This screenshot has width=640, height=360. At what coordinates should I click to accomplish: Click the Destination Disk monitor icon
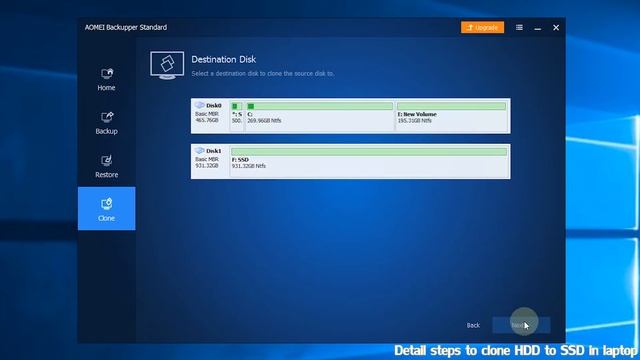coord(167,65)
